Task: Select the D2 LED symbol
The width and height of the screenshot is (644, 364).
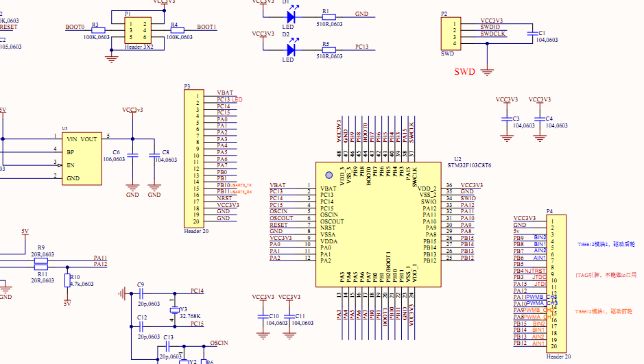Action: [291, 49]
